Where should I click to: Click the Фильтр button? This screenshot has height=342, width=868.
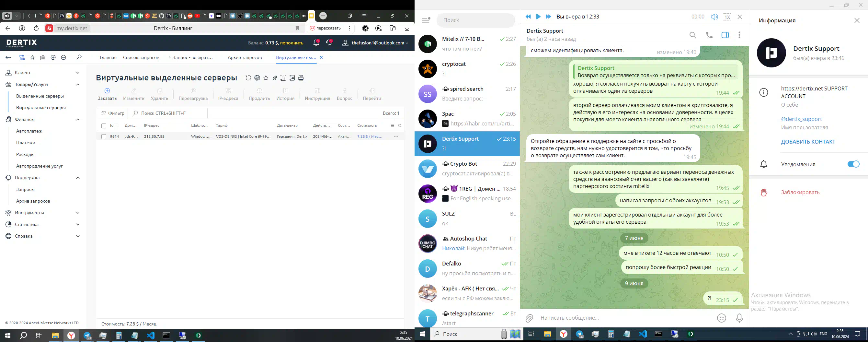pos(112,113)
